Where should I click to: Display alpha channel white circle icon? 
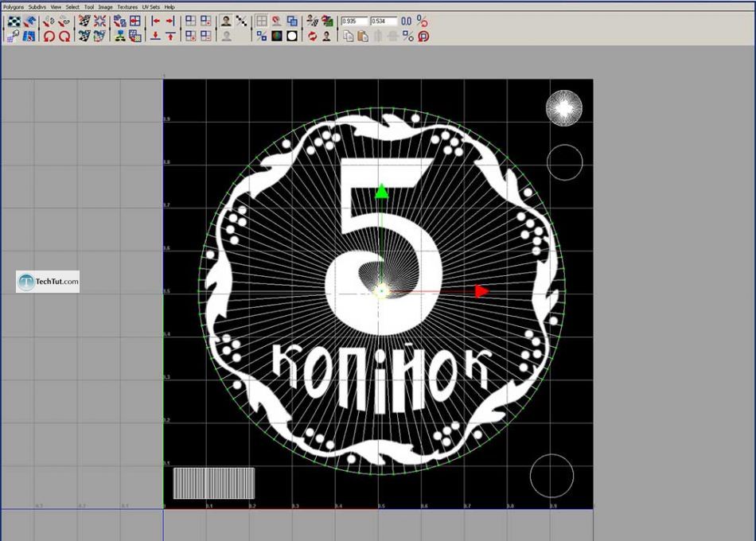pos(292,36)
